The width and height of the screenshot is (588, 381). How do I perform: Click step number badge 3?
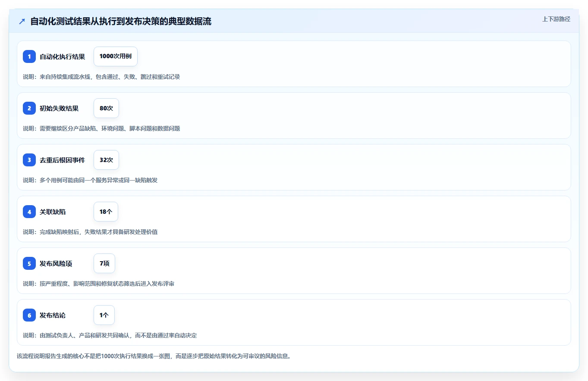pyautogui.click(x=29, y=160)
